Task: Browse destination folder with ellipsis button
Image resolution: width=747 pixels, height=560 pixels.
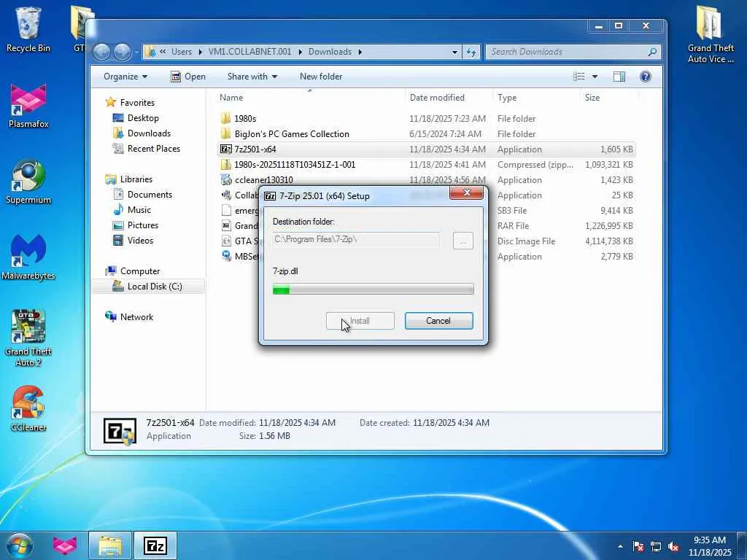Action: point(462,241)
